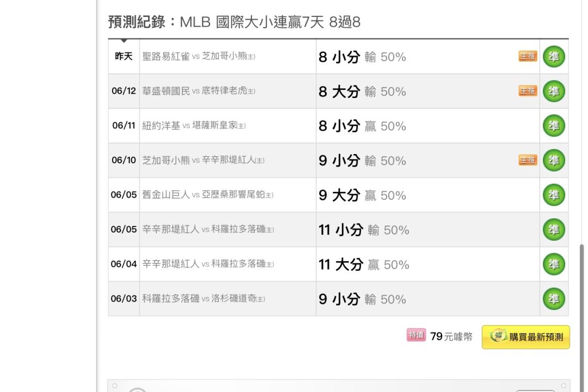The width and height of the screenshot is (588, 392).
Task: Select 06/03 科羅拉多落磯 vs 洛杉磯道奇 row
Action: pos(338,299)
